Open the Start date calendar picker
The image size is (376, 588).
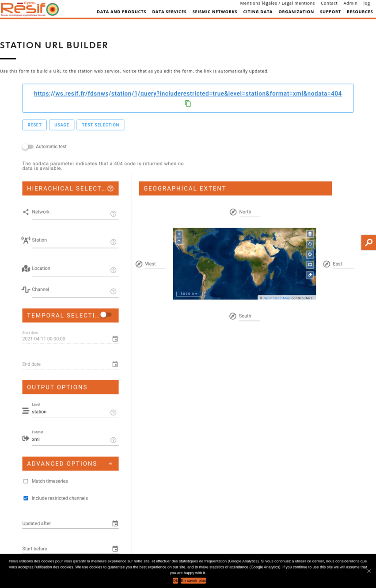(x=115, y=339)
